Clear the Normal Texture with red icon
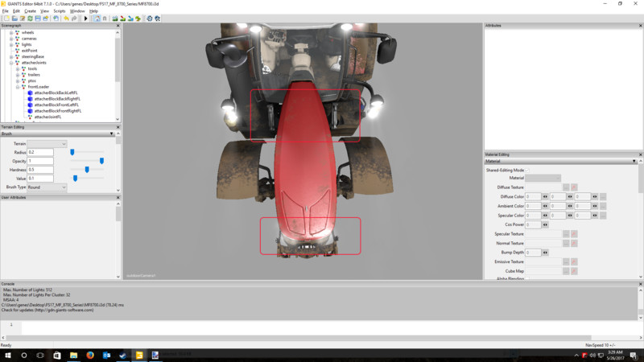This screenshot has height=362, width=644. tap(574, 243)
